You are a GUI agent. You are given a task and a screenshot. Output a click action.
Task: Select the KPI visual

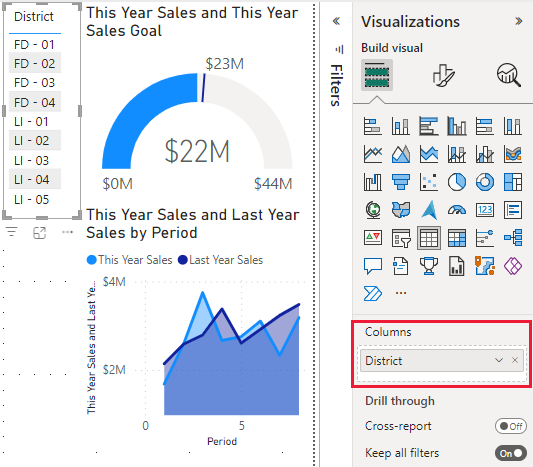[x=373, y=238]
